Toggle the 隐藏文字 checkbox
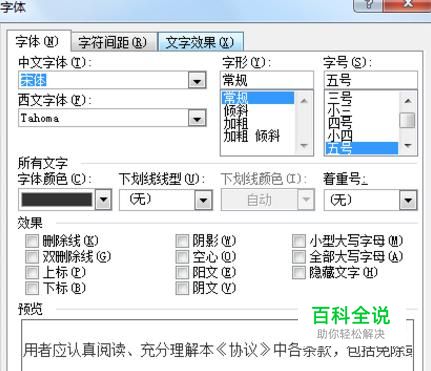 click(299, 273)
